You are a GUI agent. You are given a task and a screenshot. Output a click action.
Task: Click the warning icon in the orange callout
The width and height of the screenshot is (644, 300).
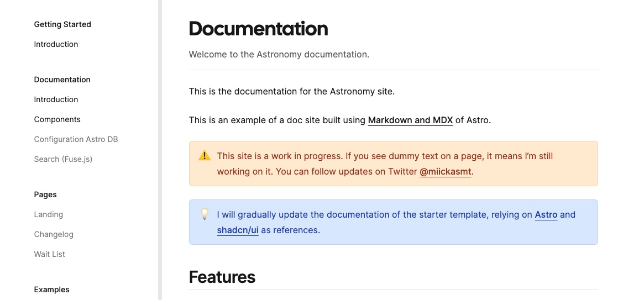[205, 156]
